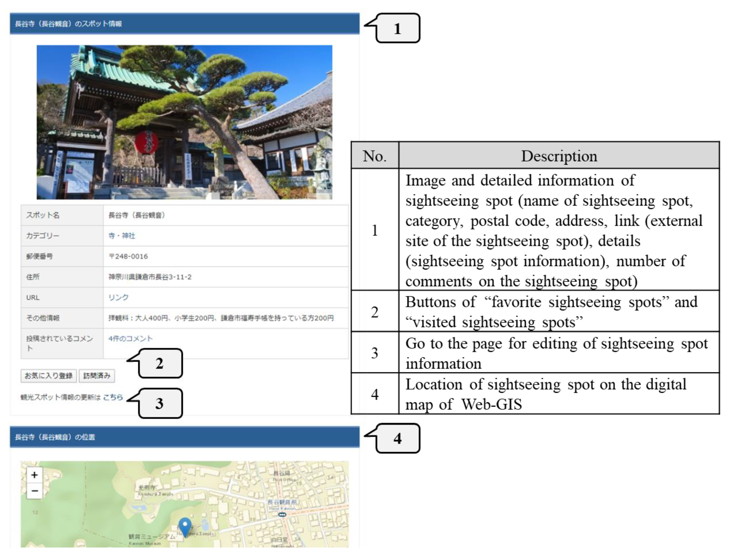Screen dimensions: 730x560
Task: Click the スポット情報 blue header bar
Action: (x=184, y=24)
